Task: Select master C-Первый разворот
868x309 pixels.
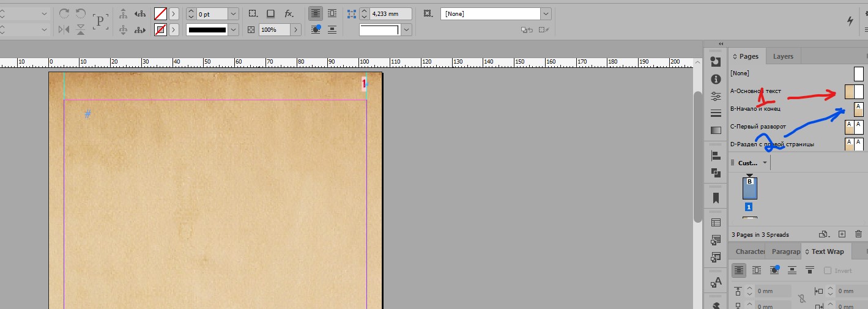Action: click(797, 127)
